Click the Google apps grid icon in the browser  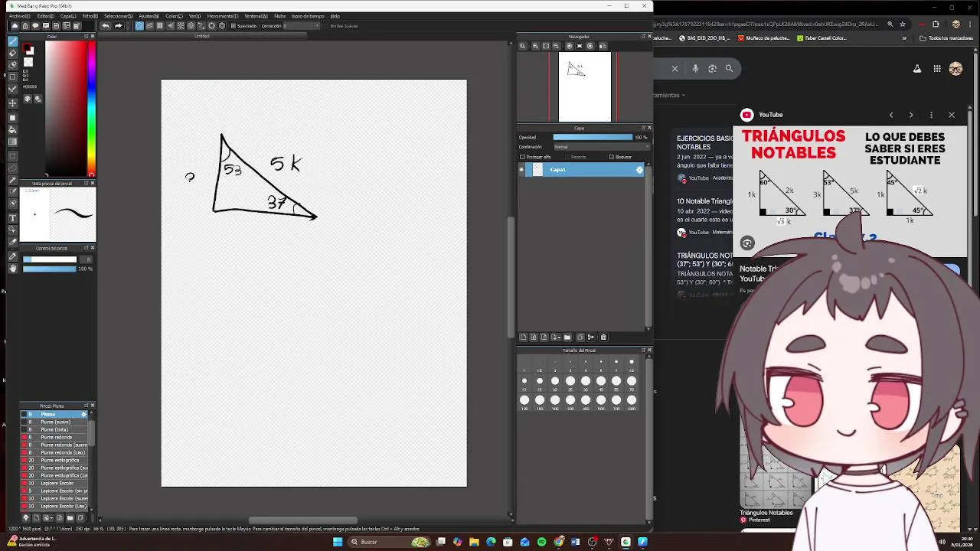(937, 69)
